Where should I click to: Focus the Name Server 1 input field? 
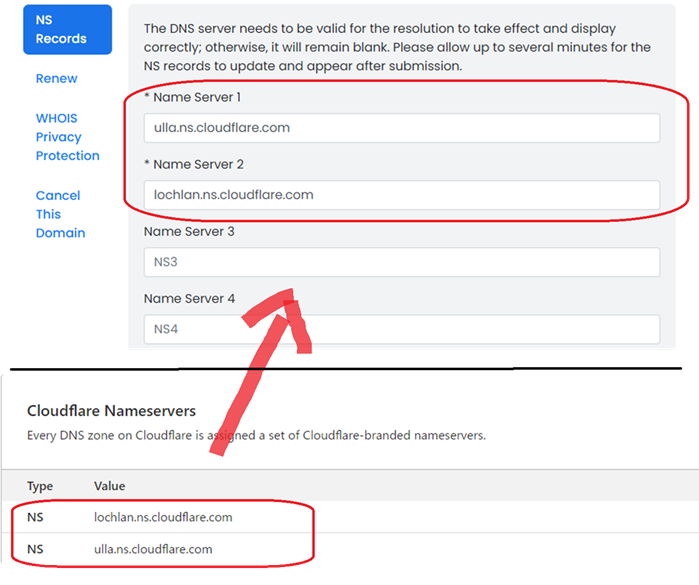click(401, 128)
